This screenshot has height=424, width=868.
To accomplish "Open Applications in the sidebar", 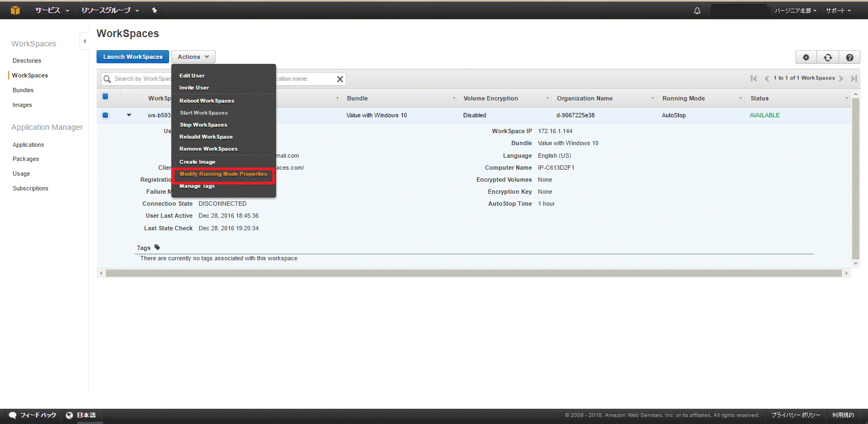I will point(28,145).
